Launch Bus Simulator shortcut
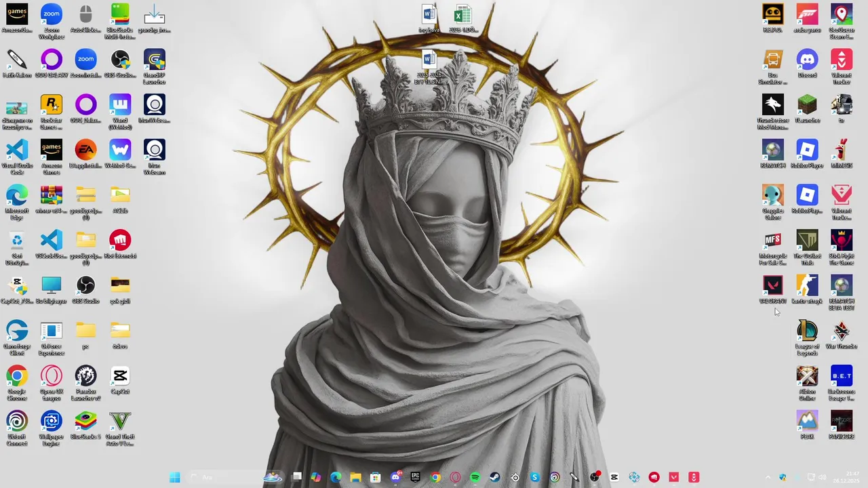This screenshot has height=488, width=868. click(x=772, y=66)
